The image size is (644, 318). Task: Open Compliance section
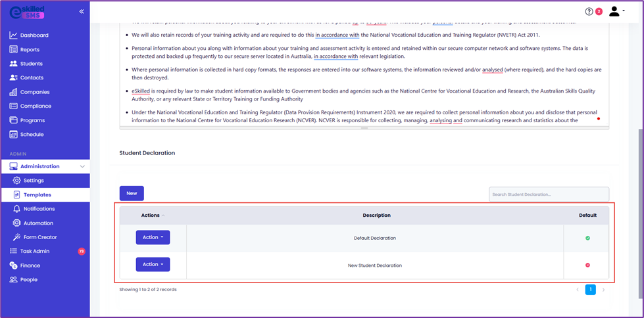coord(36,106)
